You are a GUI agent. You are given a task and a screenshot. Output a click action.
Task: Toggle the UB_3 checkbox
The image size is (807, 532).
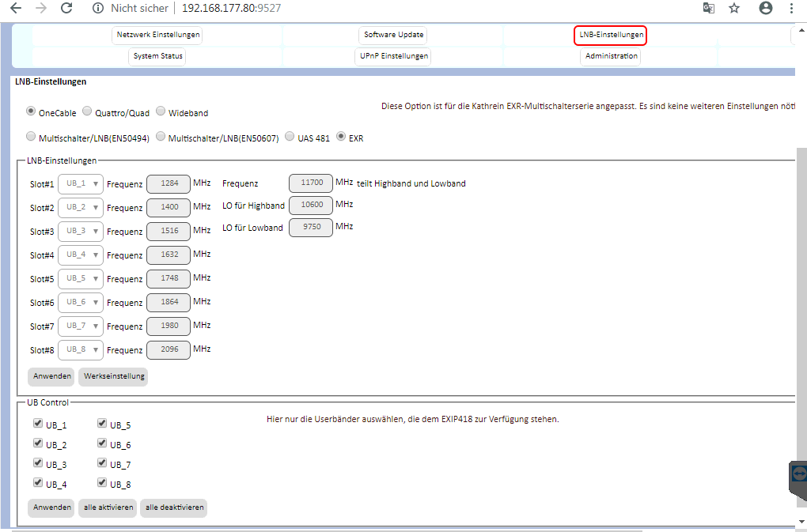click(x=38, y=463)
